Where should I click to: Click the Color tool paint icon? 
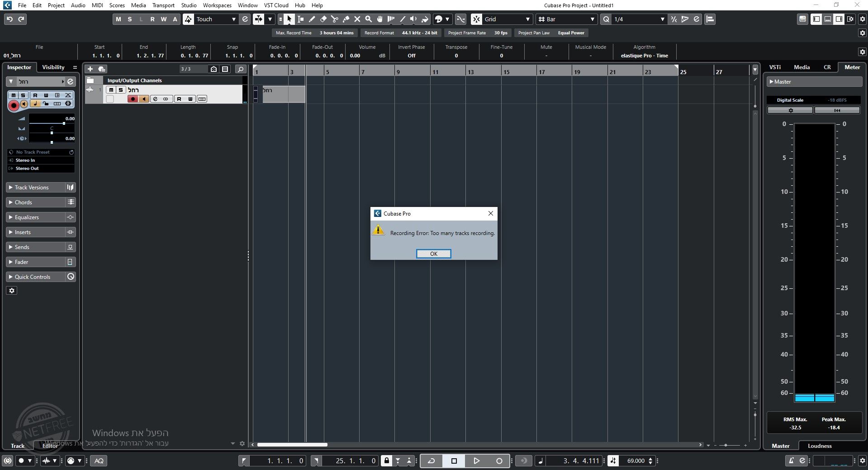click(425, 19)
